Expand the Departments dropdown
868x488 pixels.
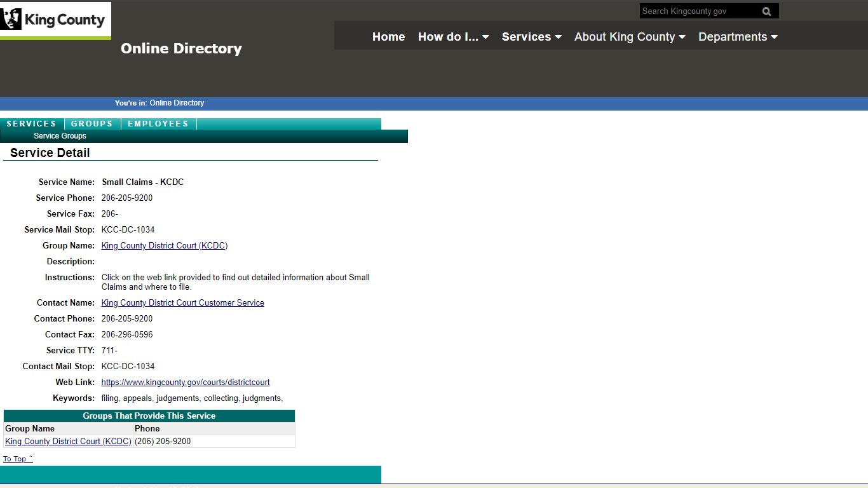click(x=738, y=37)
